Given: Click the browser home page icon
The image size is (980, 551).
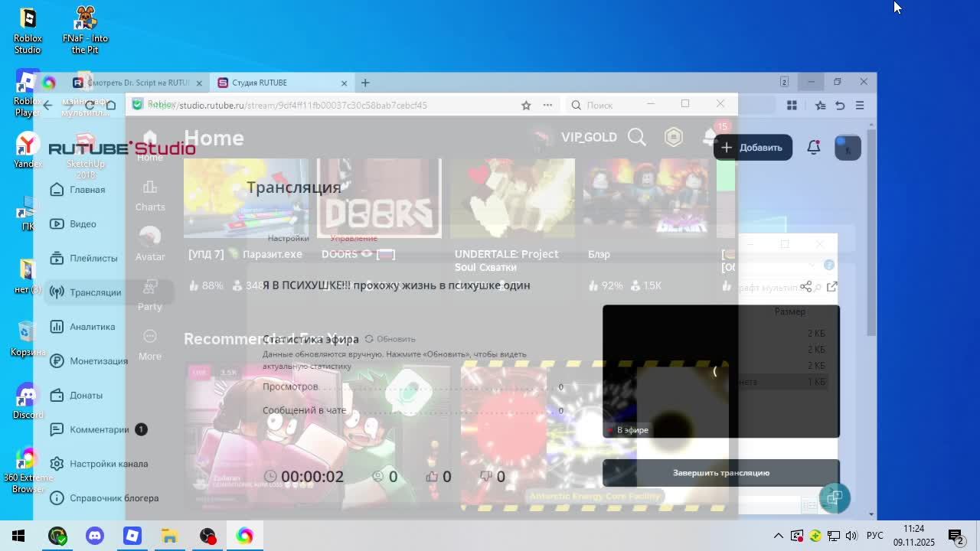Looking at the screenshot, I should pyautogui.click(x=111, y=105).
